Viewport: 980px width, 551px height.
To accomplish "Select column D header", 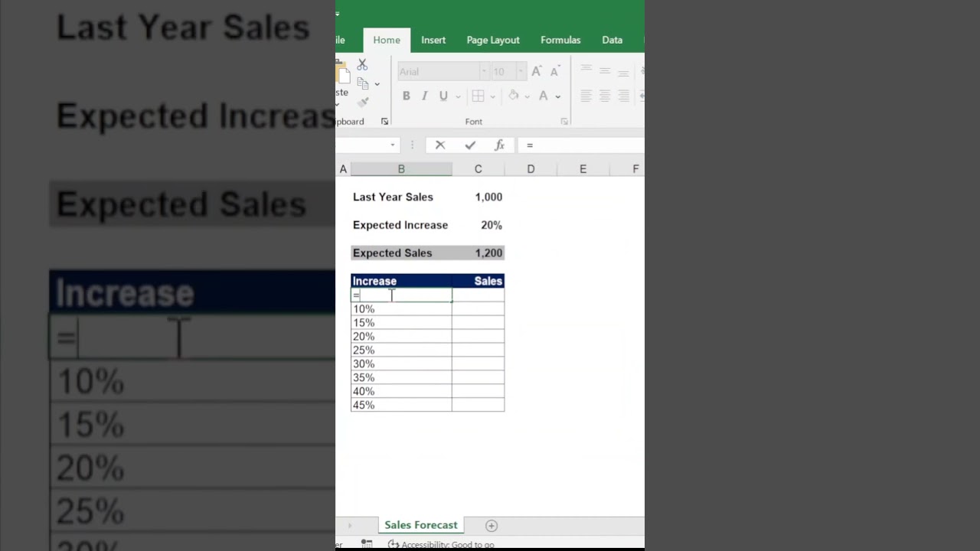I will tap(531, 169).
